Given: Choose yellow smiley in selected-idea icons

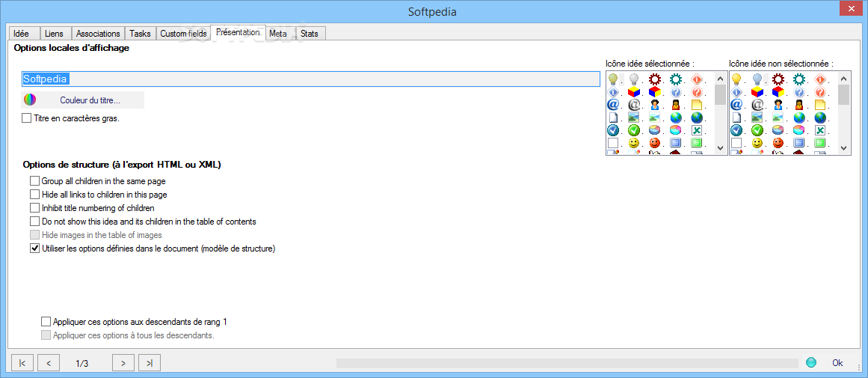Looking at the screenshot, I should [x=633, y=144].
